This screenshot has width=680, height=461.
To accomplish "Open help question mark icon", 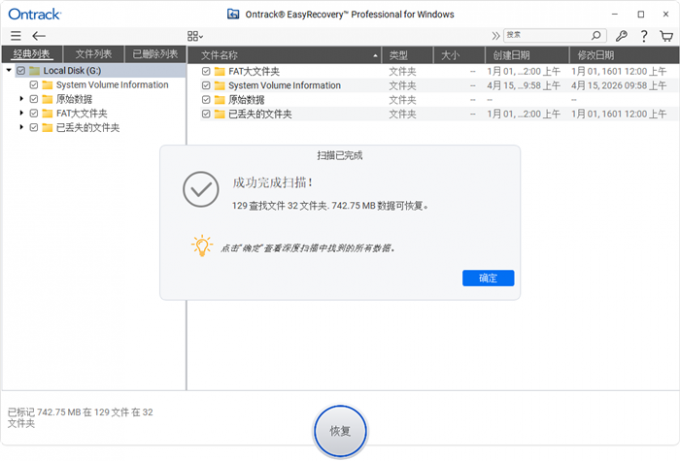I will click(x=644, y=36).
